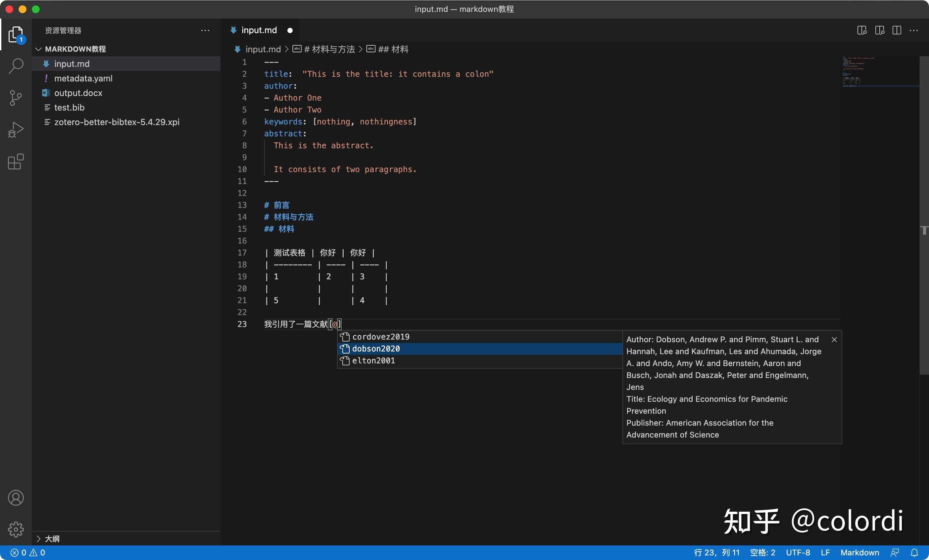
Task: Switch to the input.md editor tab
Action: (x=259, y=30)
